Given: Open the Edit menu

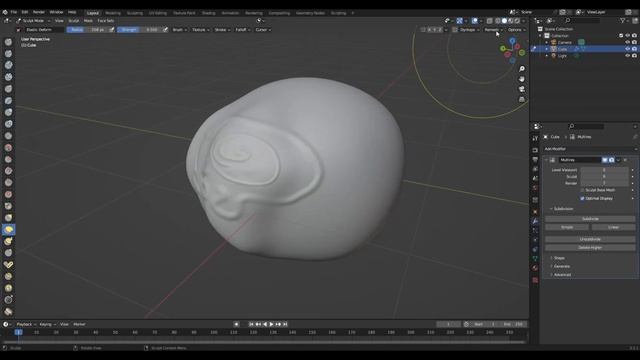Looking at the screenshot, I should tap(25, 12).
